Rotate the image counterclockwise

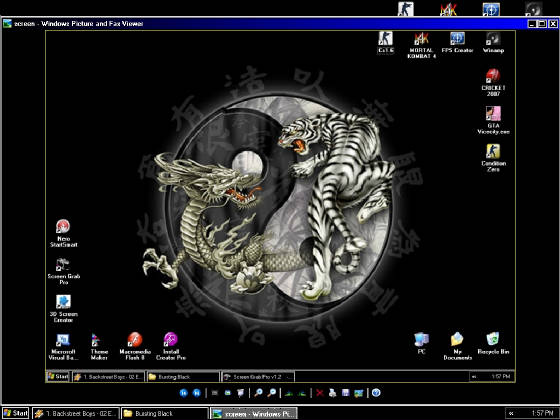[x=302, y=393]
